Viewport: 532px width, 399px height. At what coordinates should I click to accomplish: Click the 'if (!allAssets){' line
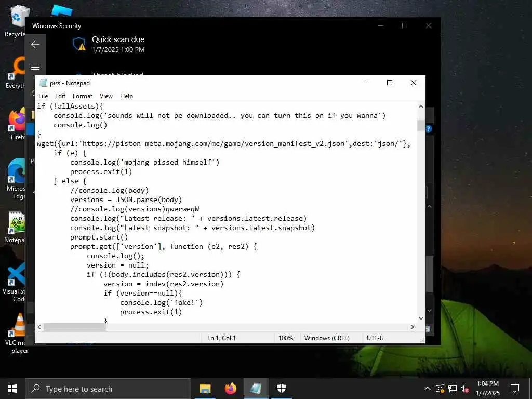tap(70, 106)
